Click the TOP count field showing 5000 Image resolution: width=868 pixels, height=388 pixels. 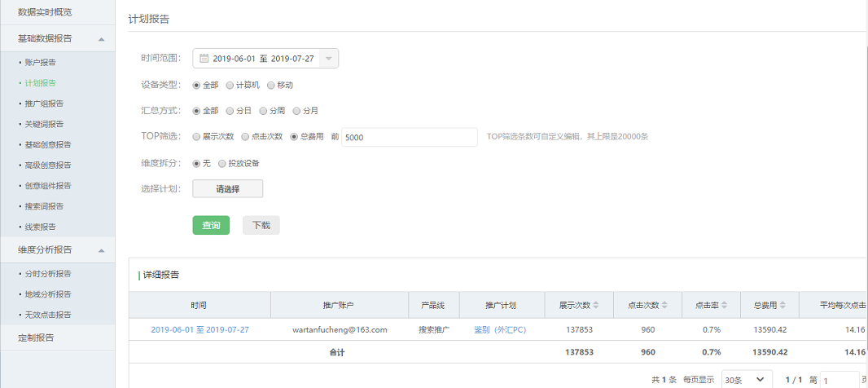click(x=410, y=137)
